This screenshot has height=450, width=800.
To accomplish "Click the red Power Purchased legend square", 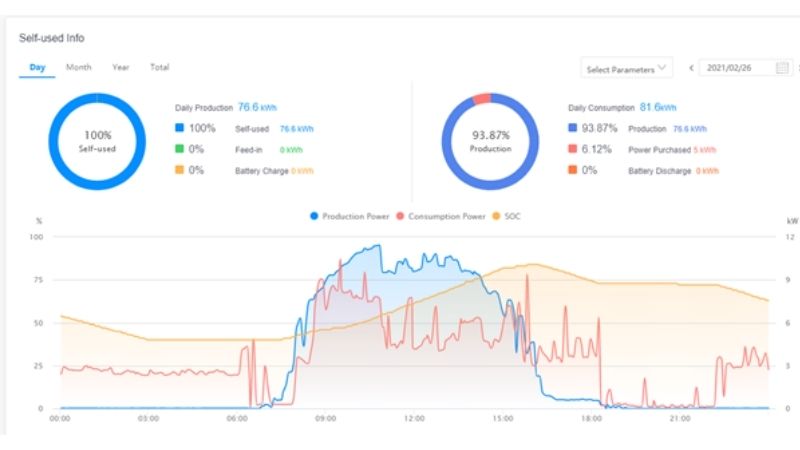I will 572,149.
